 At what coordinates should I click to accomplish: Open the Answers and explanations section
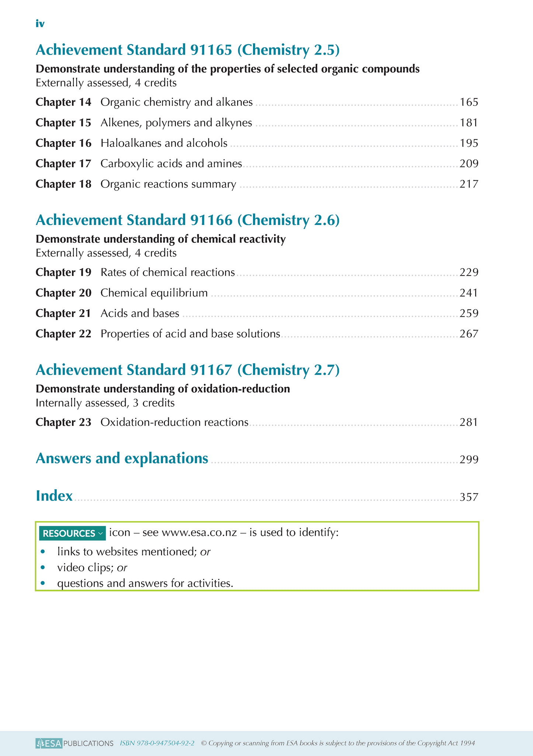(x=122, y=458)
